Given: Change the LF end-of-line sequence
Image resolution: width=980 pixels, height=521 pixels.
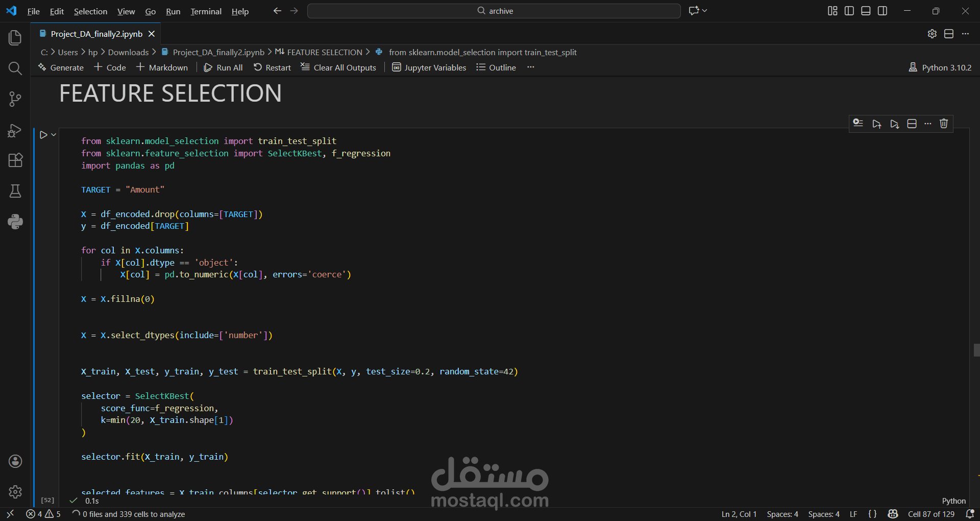Looking at the screenshot, I should tap(853, 514).
